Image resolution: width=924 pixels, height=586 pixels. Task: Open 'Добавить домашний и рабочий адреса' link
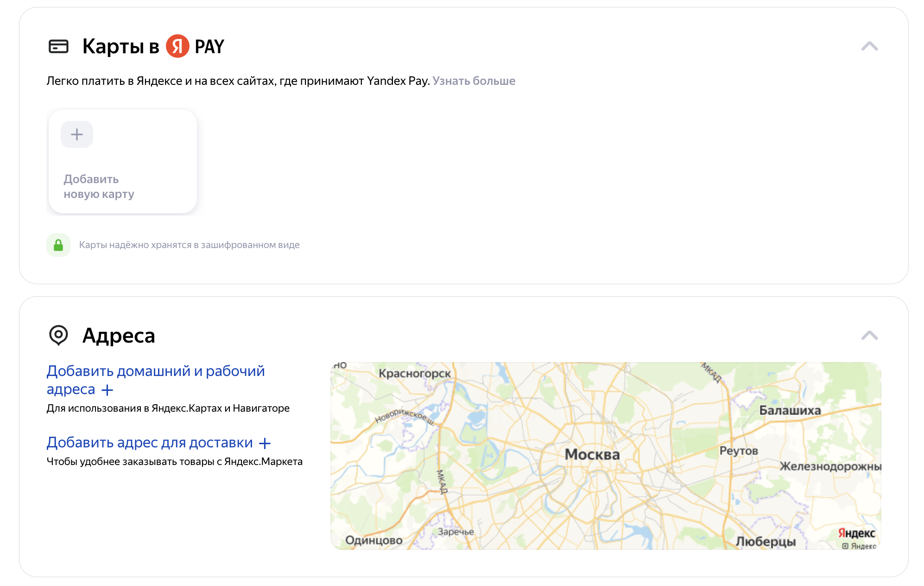point(156,380)
